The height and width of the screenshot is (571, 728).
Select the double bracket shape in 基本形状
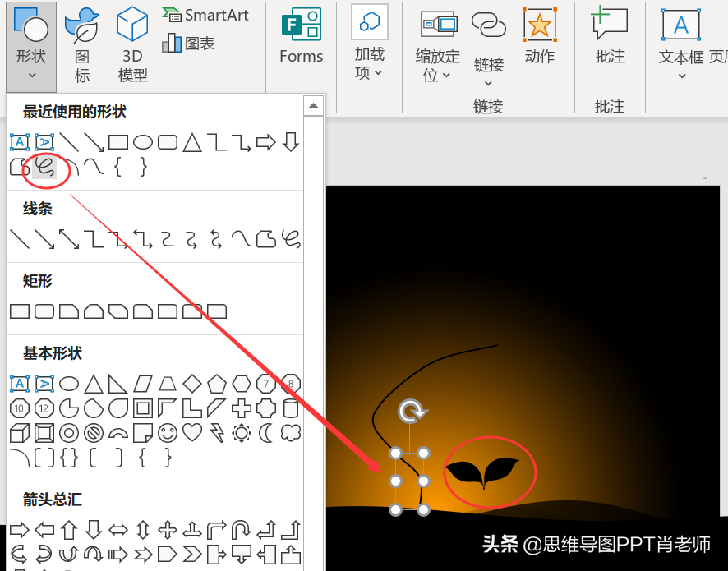[44, 458]
